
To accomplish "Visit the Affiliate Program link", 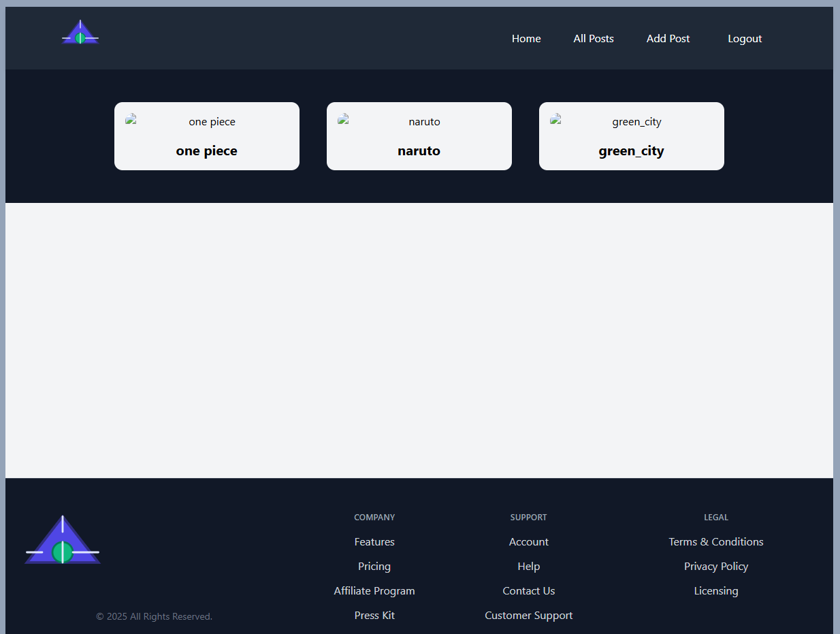I will [x=374, y=591].
